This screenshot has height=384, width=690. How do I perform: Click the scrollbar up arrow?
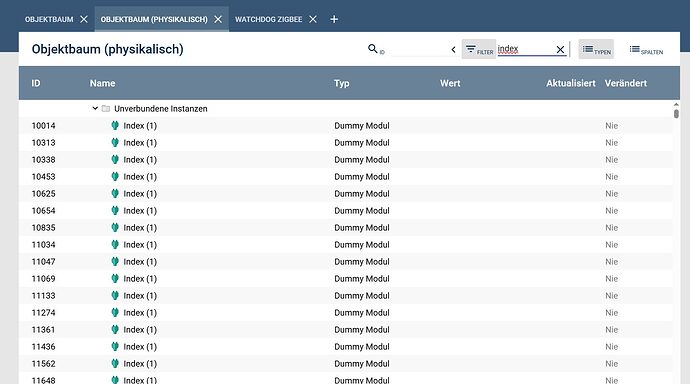pyautogui.click(x=676, y=105)
